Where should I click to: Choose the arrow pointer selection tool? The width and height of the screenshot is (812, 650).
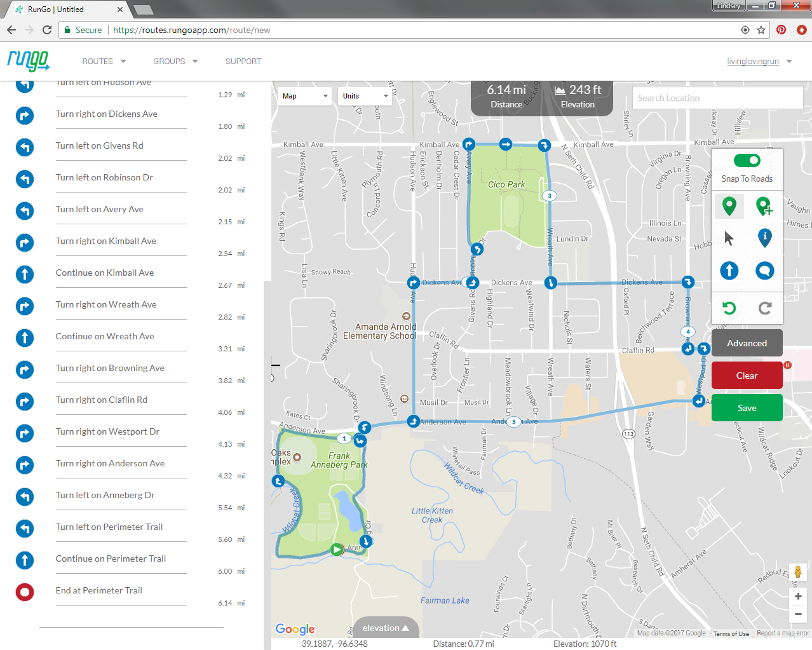coord(729,238)
